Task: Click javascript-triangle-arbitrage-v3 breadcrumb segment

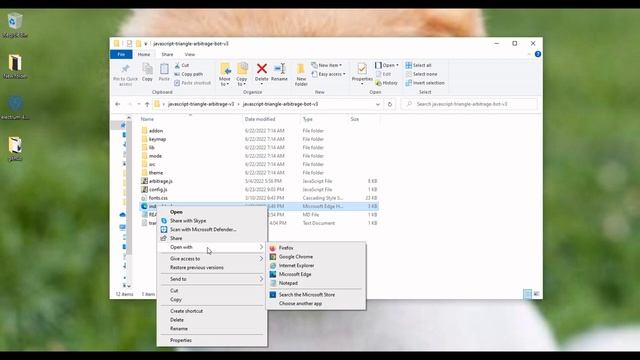Action: click(x=201, y=104)
